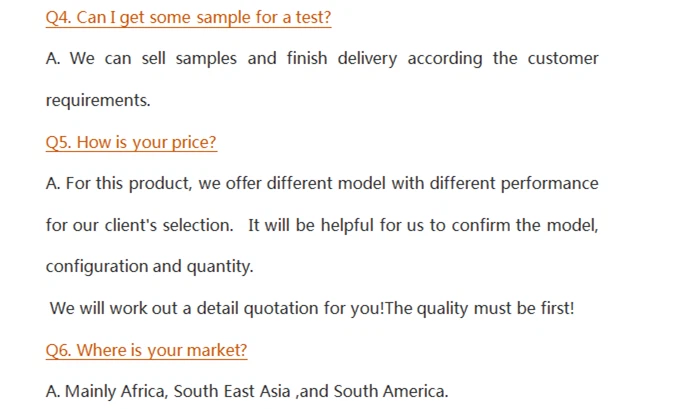The width and height of the screenshot is (683, 409).
Task: Click the word 'delivery' in the Q4 answer
Action: pyautogui.click(x=367, y=59)
